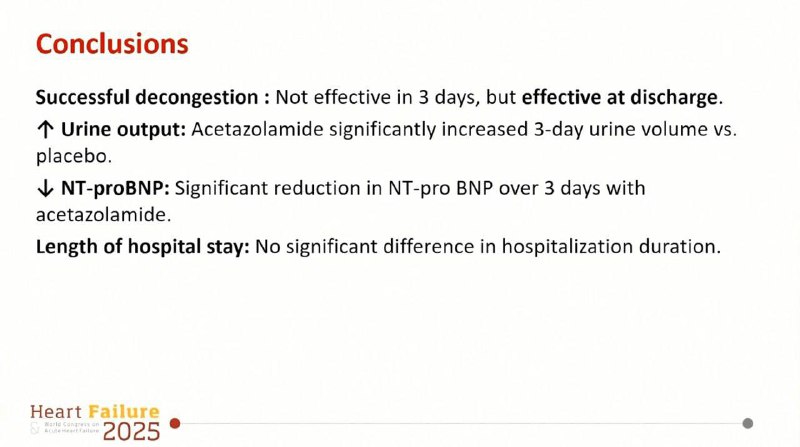Click the World Congress on Acute Heart Failure text
Image resolution: width=800 pixels, height=447 pixels.
pos(71,428)
